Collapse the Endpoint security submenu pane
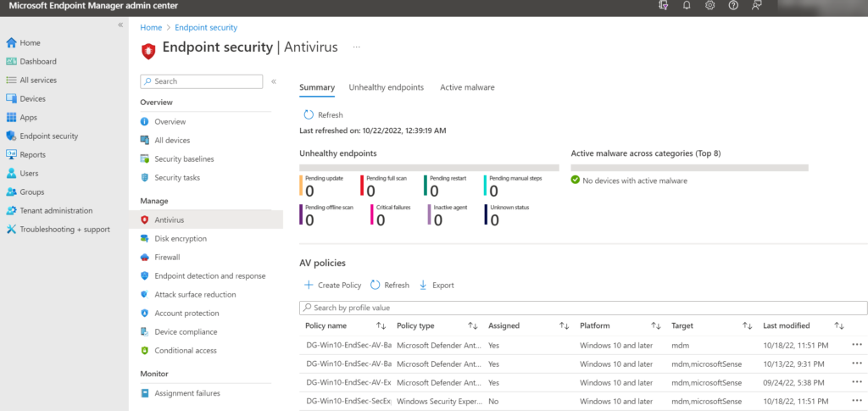Image resolution: width=868 pixels, height=411 pixels. click(274, 81)
